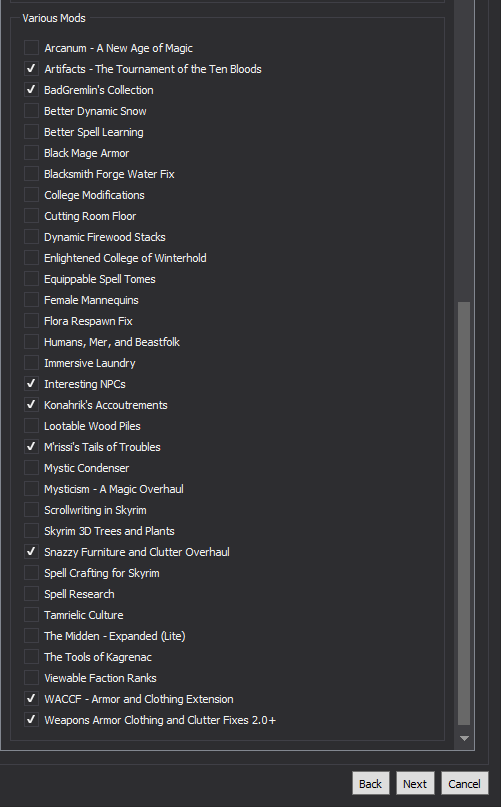Click the vertical scrollbar thumb
This screenshot has height=807, width=501.
[x=464, y=514]
